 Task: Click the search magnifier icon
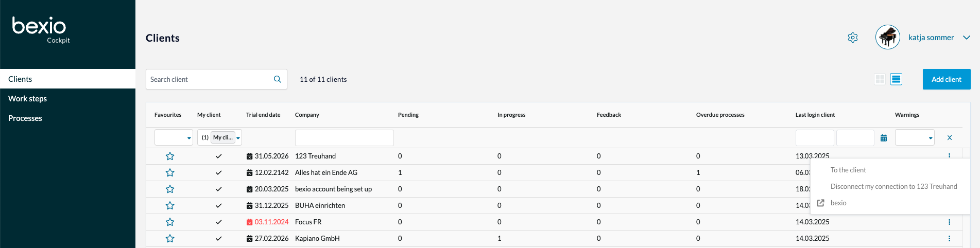click(277, 79)
